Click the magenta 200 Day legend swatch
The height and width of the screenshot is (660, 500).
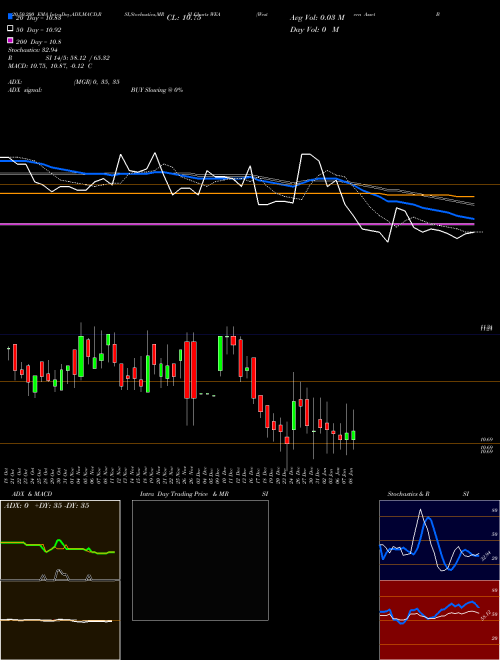[x=11, y=40]
